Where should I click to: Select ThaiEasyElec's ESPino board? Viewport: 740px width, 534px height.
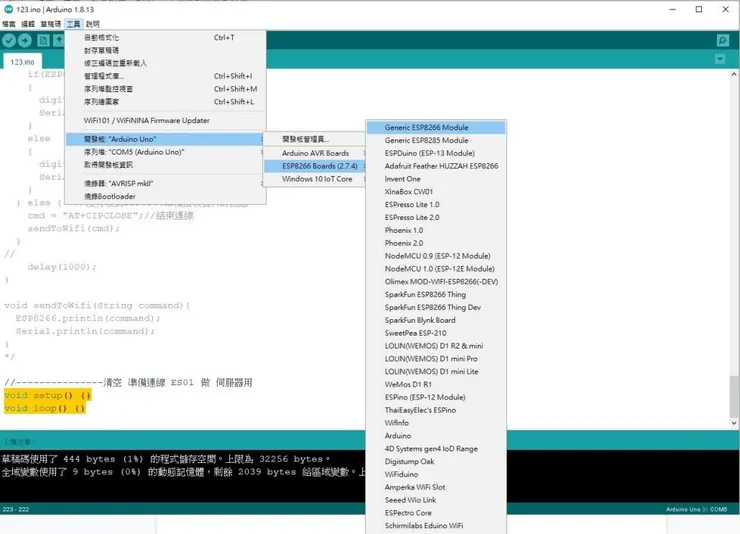[436, 410]
